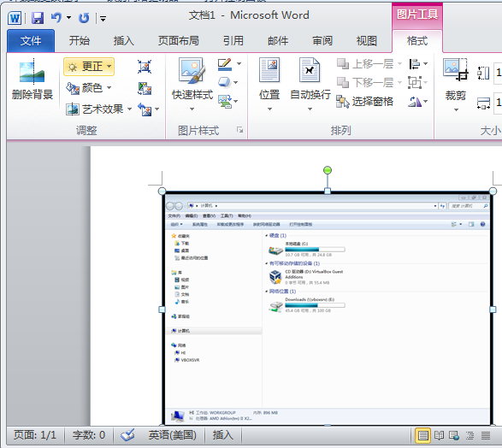This screenshot has height=448, width=502.
Task: Click the picture layout icon
Action: (x=225, y=102)
